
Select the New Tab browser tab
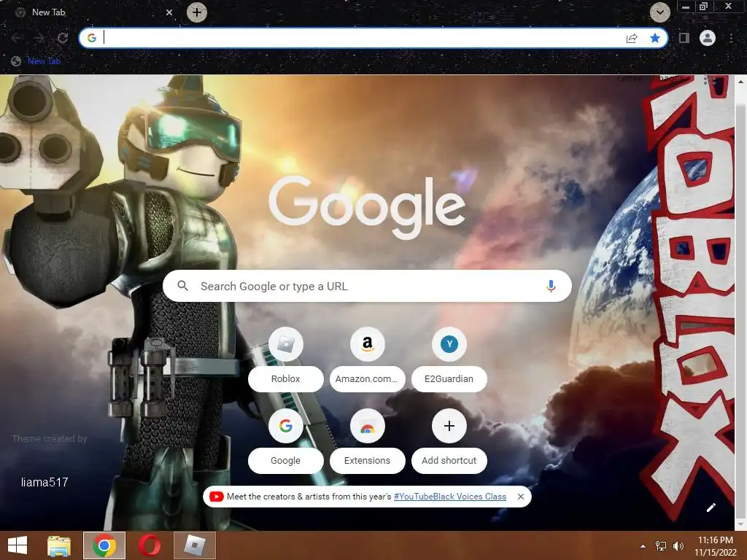(x=94, y=12)
